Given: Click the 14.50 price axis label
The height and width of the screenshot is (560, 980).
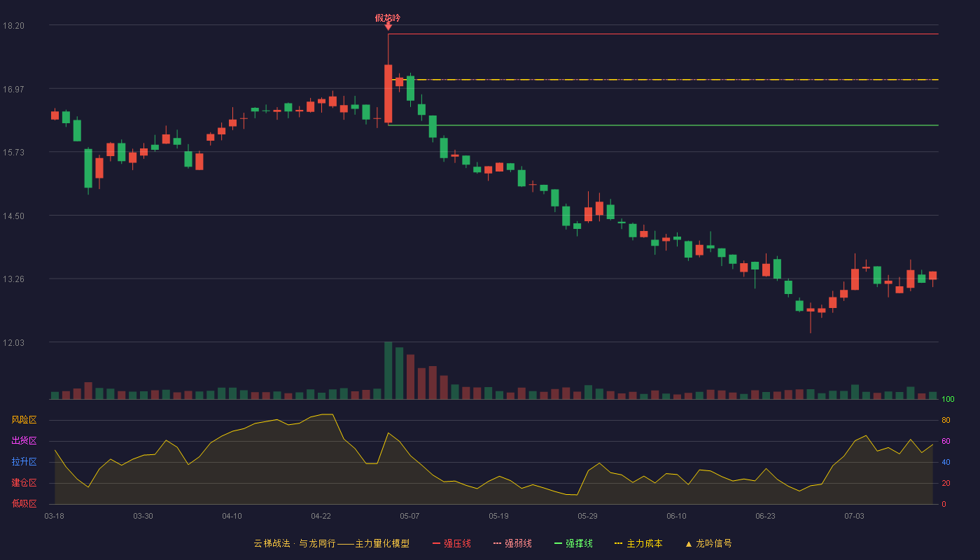Looking at the screenshot, I should (x=13, y=216).
